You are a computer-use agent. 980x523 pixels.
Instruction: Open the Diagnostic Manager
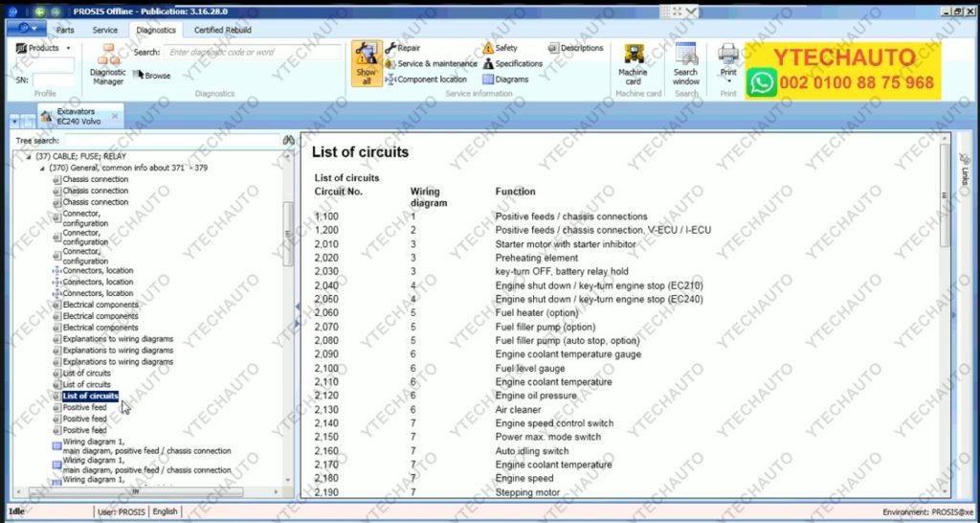[x=107, y=63]
